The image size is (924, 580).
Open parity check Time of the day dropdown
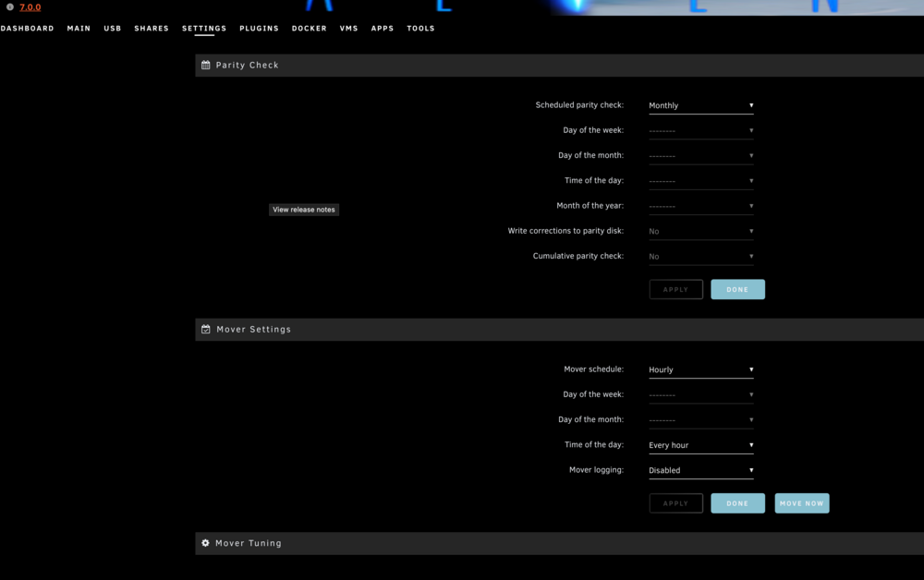pos(701,181)
